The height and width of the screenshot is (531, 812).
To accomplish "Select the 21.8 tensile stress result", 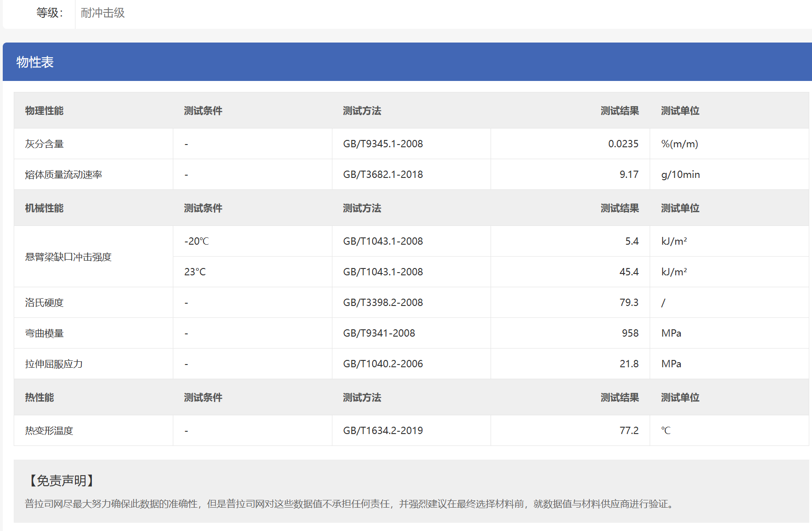I will 629,364.
